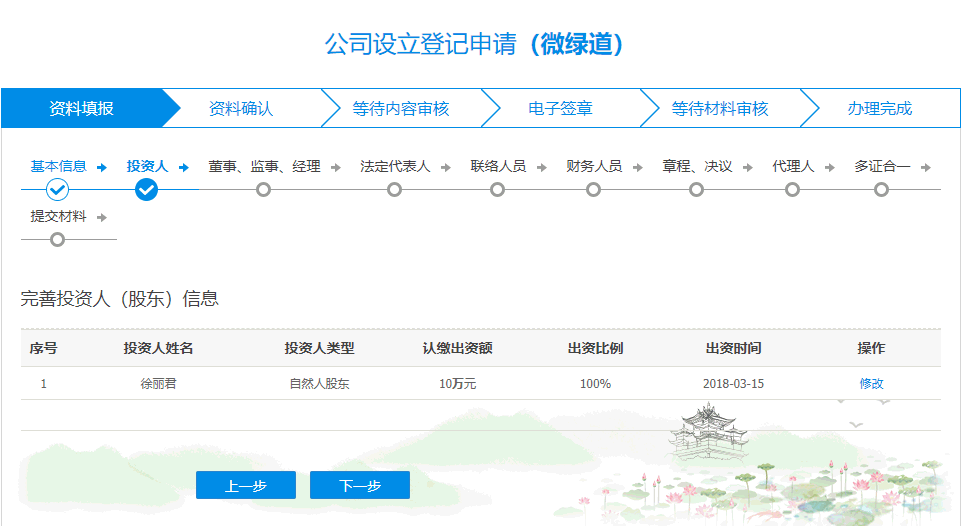Screen dimensions: 963x526
Task: Open the 投资人 sub-step label
Action: pos(147,167)
